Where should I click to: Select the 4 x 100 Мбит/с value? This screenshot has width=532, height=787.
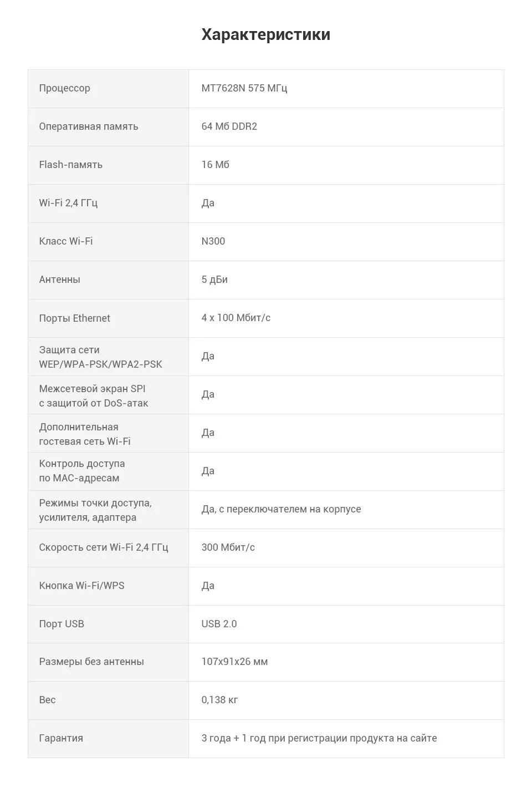pyautogui.click(x=236, y=318)
